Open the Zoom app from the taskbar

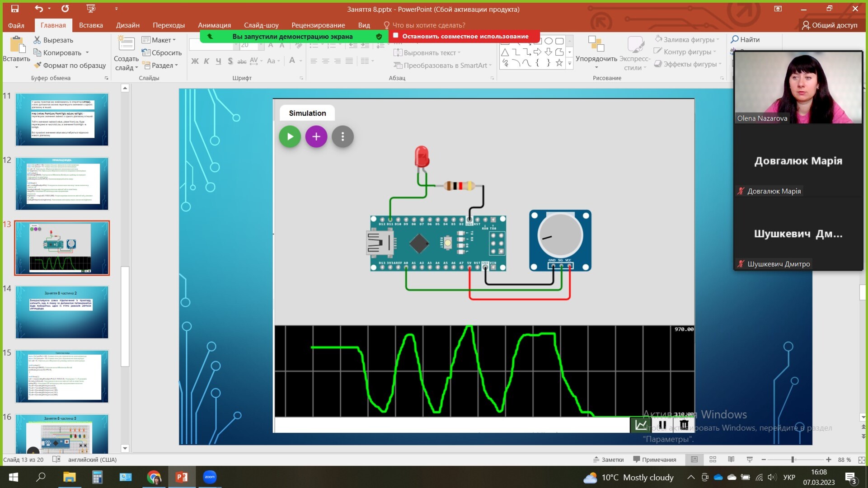tap(210, 477)
